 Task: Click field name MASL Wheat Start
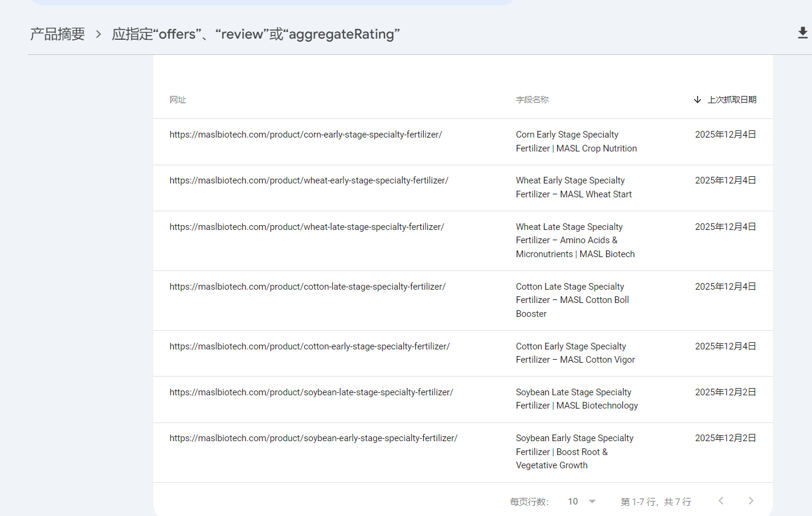coord(574,187)
